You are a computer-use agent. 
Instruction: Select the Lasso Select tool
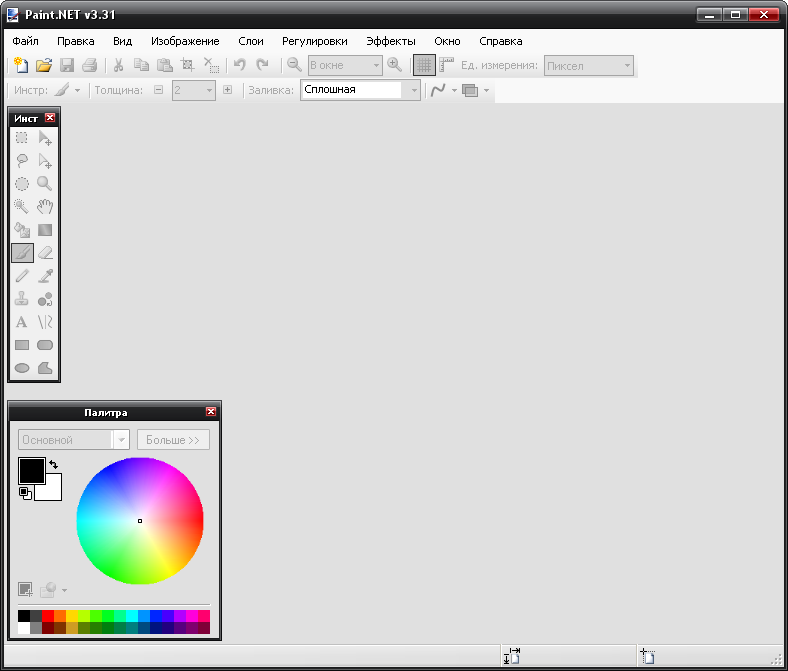22,161
